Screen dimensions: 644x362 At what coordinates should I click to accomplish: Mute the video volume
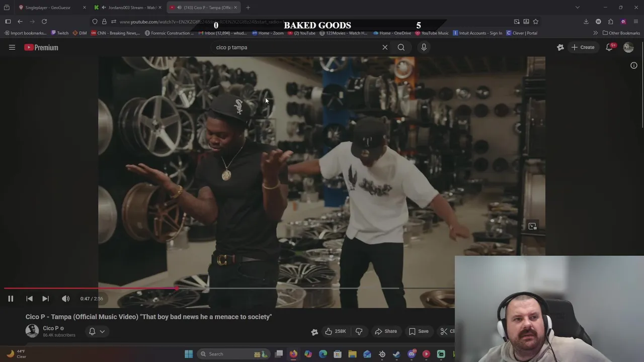click(x=65, y=299)
